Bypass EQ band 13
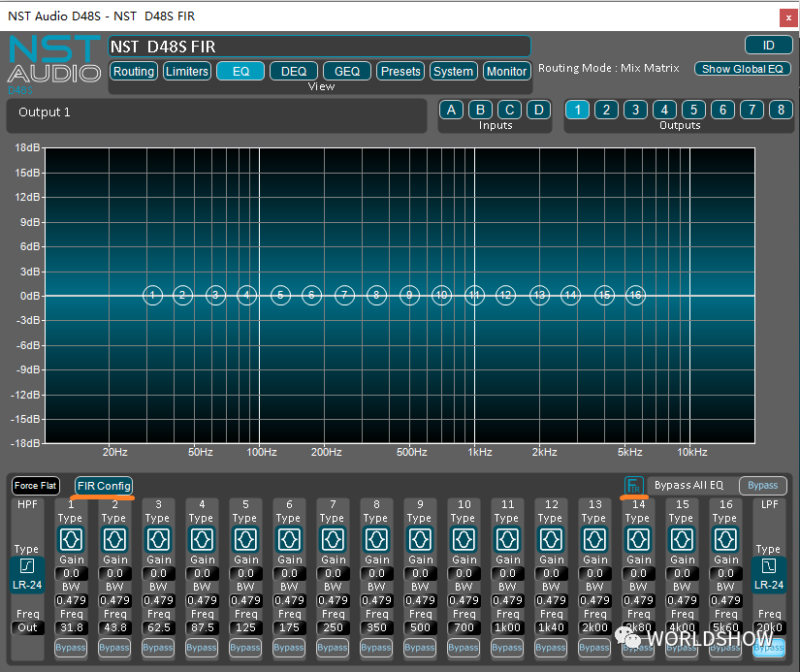The height and width of the screenshot is (672, 800). tap(593, 648)
